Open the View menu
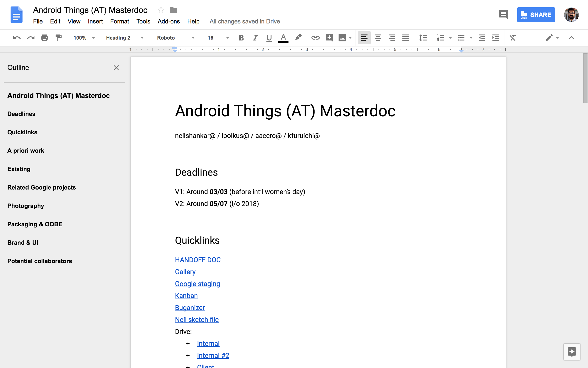The width and height of the screenshot is (588, 368). point(74,21)
